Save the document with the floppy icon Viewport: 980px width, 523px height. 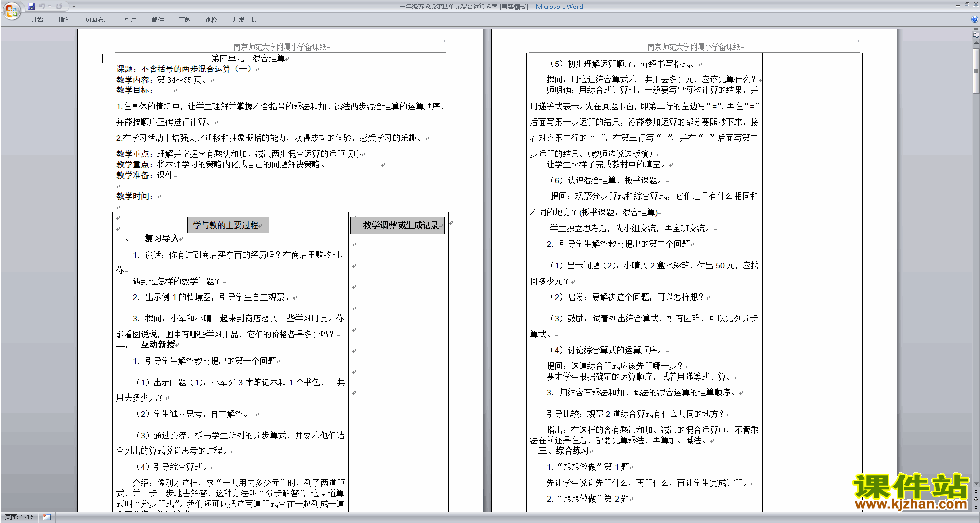click(31, 6)
